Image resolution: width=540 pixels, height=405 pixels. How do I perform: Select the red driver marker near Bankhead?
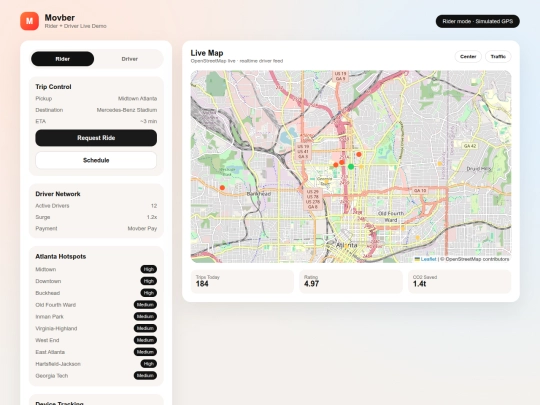222,188
